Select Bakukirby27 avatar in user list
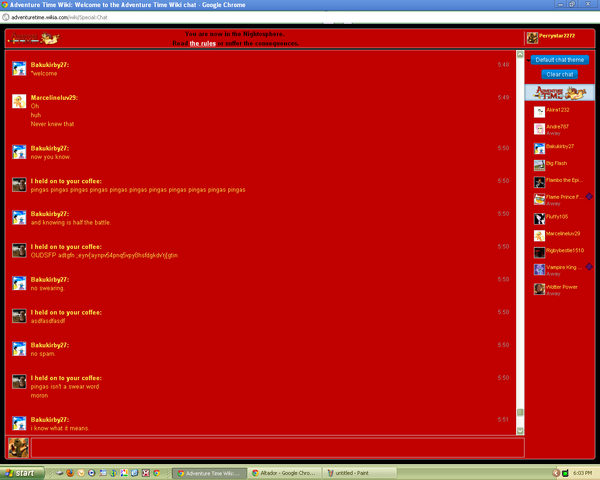Viewport: 600px width, 480px height. click(x=539, y=148)
